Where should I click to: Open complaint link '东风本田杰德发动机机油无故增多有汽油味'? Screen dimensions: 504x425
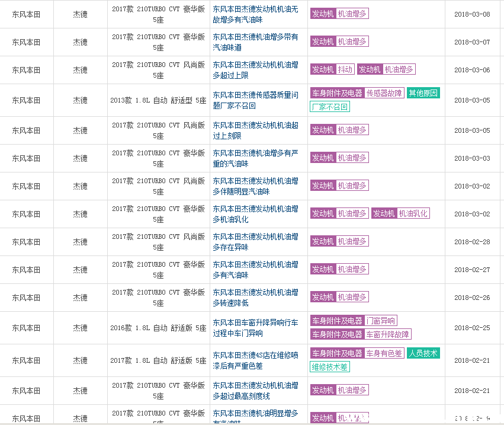pyautogui.click(x=255, y=14)
